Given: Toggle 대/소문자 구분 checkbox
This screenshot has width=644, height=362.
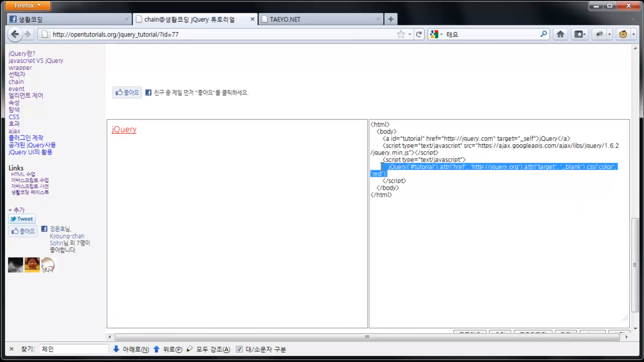Looking at the screenshot, I should coord(239,349).
